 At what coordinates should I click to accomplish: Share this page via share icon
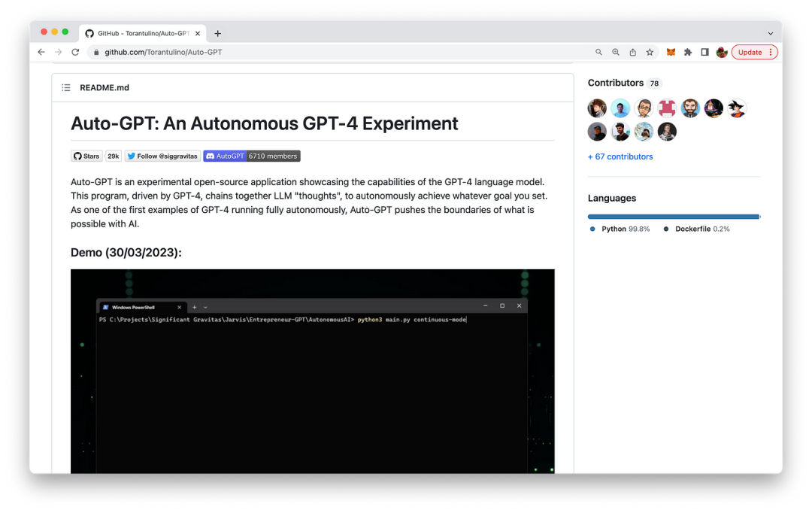(x=633, y=53)
